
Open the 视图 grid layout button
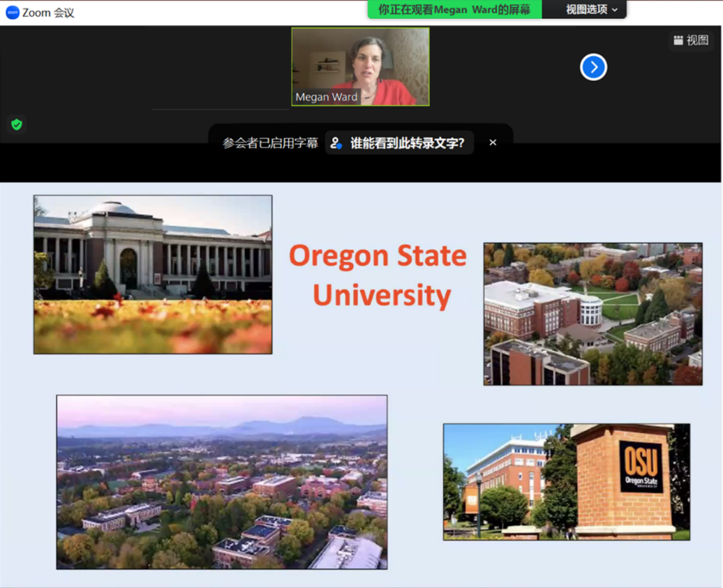click(x=690, y=40)
